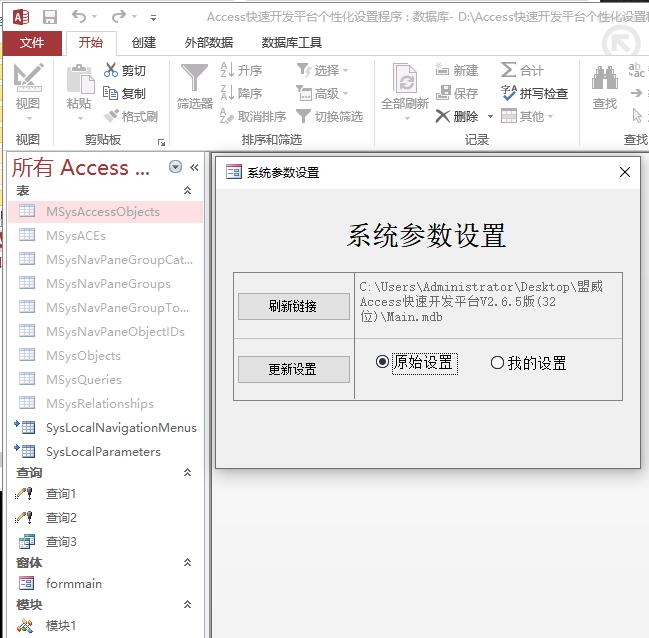Switch to the 创建 (Create) tab
649x638 pixels.
(144, 42)
